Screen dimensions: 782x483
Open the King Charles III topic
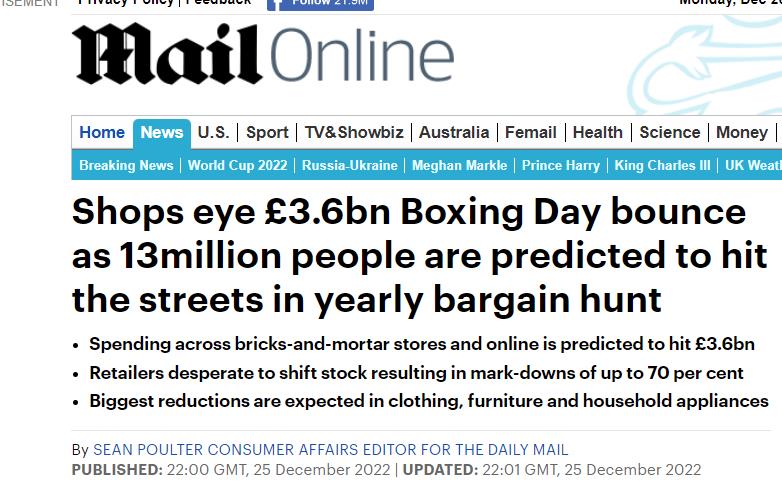coord(663,165)
